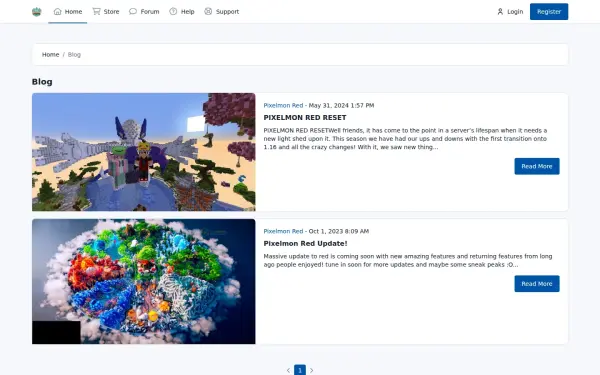The width and height of the screenshot is (600, 375).
Task: Click the Register button
Action: point(549,11)
